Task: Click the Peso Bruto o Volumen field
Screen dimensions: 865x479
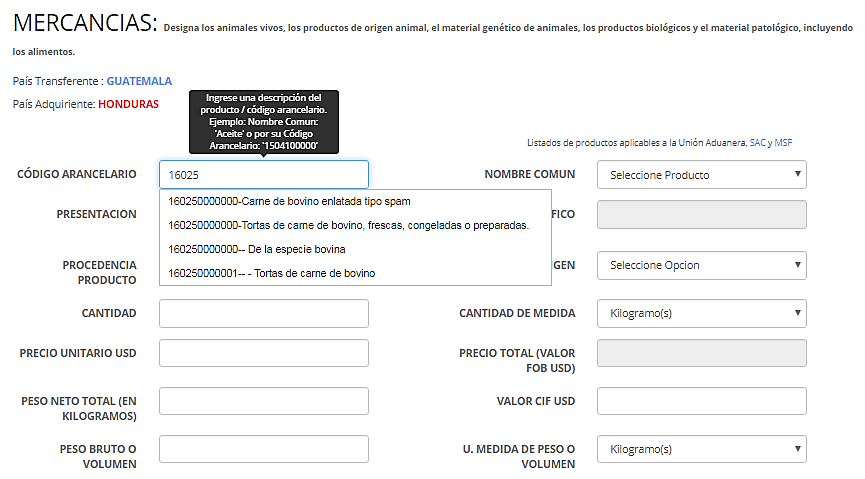Action: (264, 449)
